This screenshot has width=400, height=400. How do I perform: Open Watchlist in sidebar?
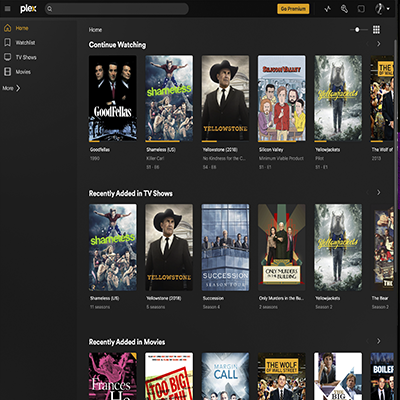tap(25, 43)
